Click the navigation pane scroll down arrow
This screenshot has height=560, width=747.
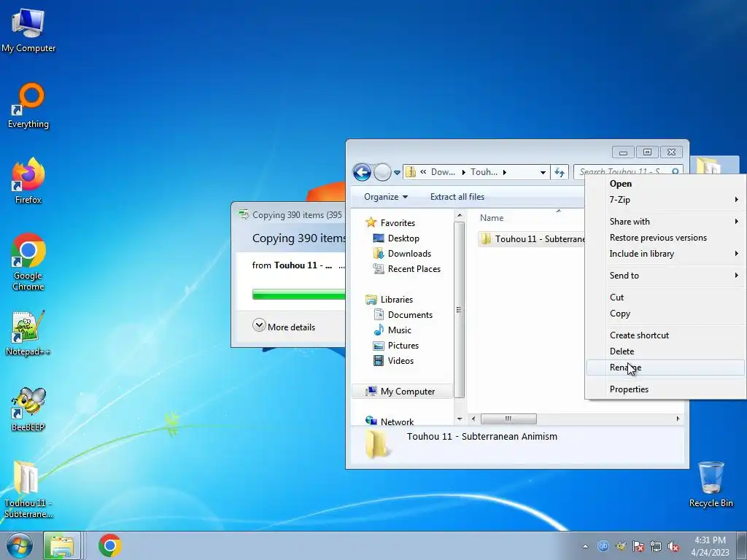click(x=460, y=419)
